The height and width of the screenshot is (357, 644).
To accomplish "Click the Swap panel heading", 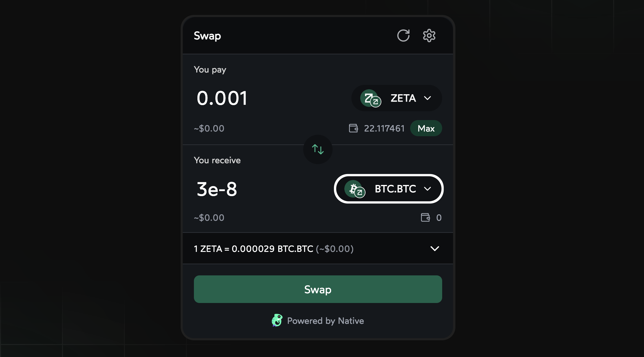I will click(207, 36).
